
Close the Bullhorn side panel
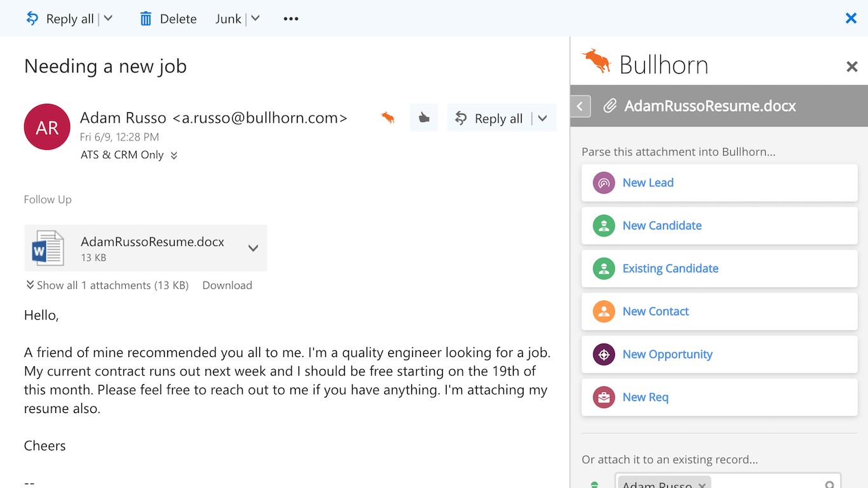pos(852,66)
